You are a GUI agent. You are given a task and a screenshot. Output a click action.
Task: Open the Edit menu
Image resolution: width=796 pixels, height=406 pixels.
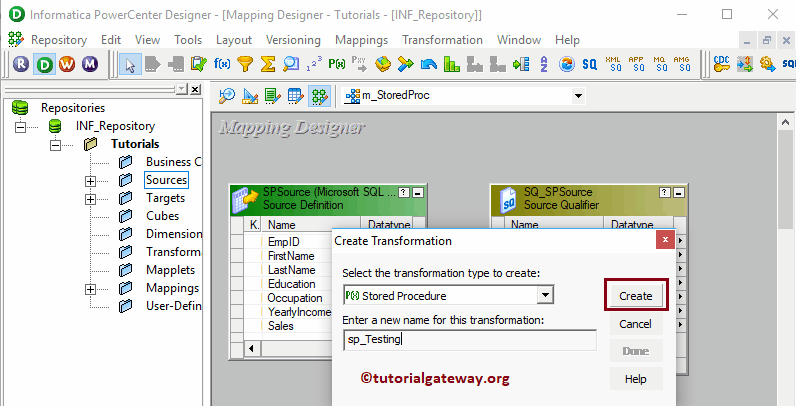[x=111, y=40]
